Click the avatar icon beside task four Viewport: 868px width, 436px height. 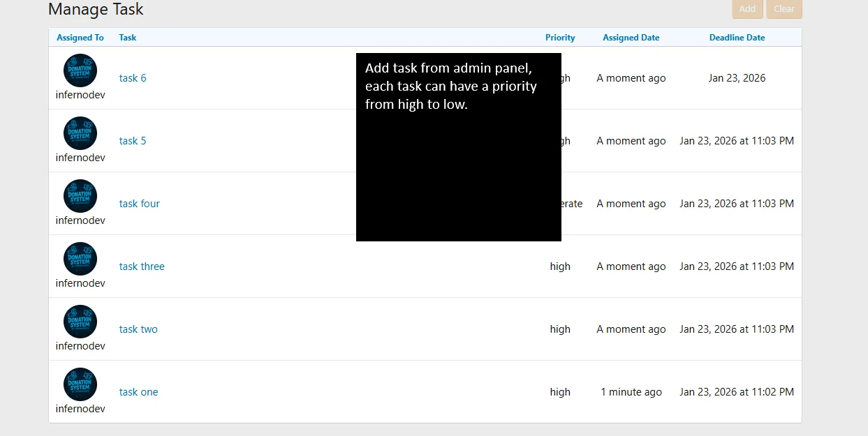[80, 196]
